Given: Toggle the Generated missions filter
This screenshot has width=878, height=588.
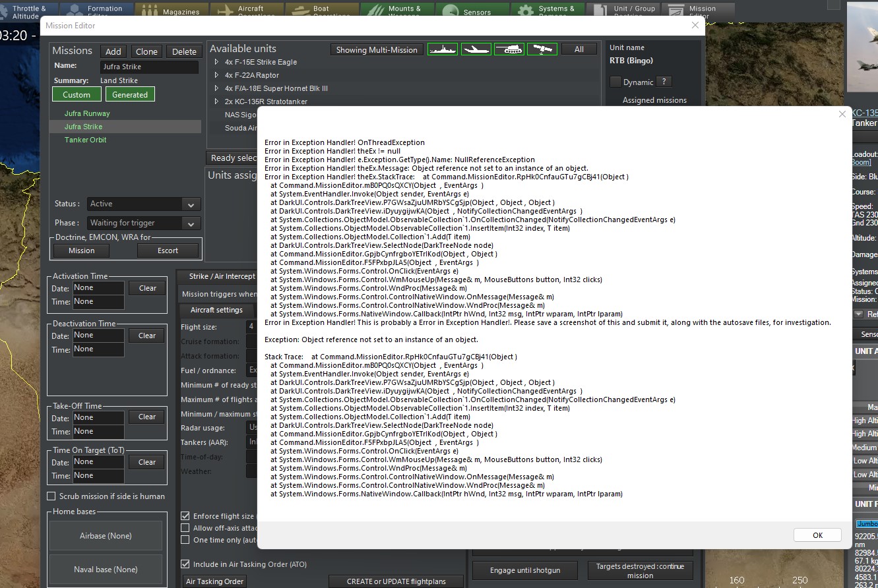Looking at the screenshot, I should point(130,94).
